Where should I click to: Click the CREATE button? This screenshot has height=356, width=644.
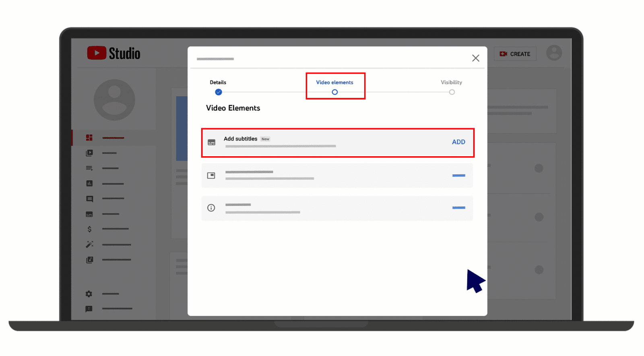(x=515, y=54)
